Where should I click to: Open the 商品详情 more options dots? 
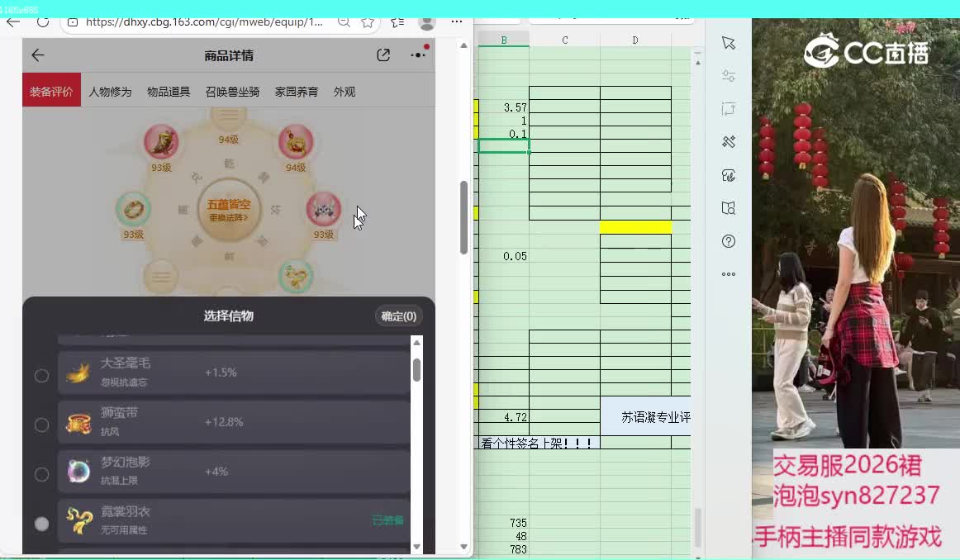pyautogui.click(x=419, y=55)
